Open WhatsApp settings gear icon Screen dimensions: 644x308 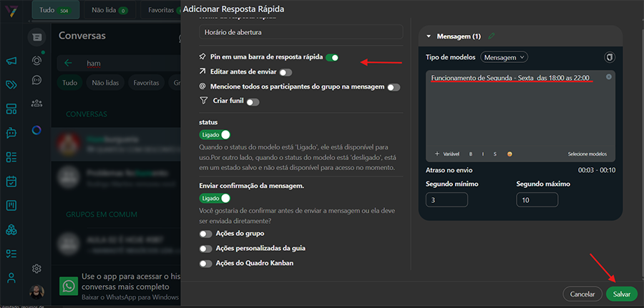pyautogui.click(x=36, y=269)
